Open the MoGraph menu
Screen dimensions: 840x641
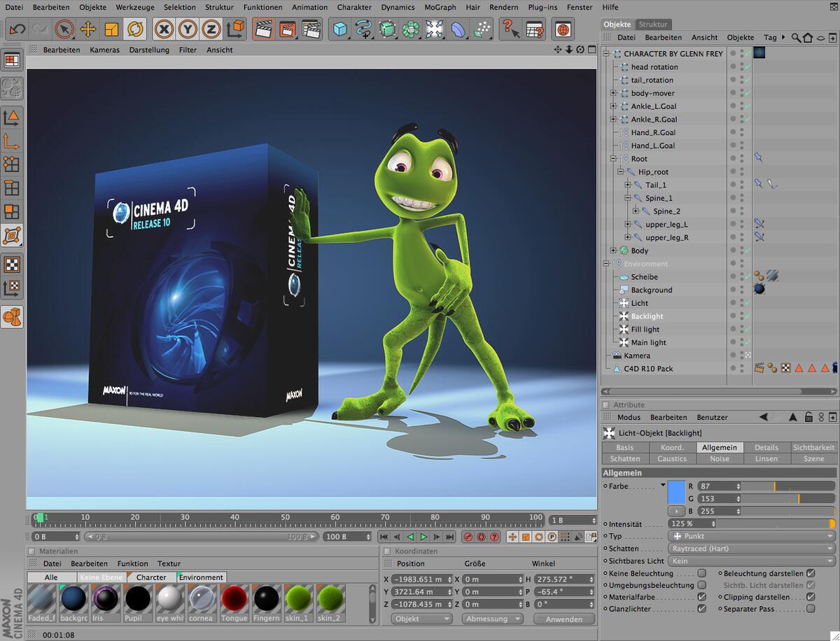pyautogui.click(x=440, y=7)
